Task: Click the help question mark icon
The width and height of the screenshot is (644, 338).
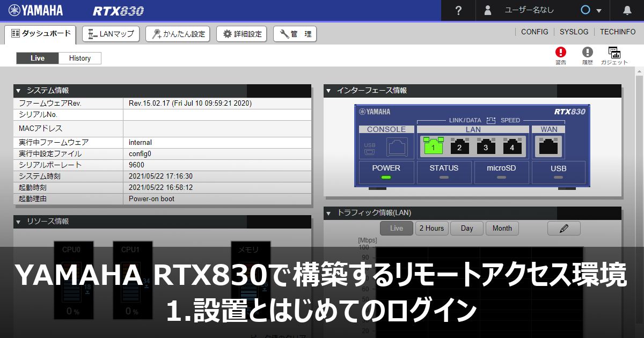Action: pos(458,10)
